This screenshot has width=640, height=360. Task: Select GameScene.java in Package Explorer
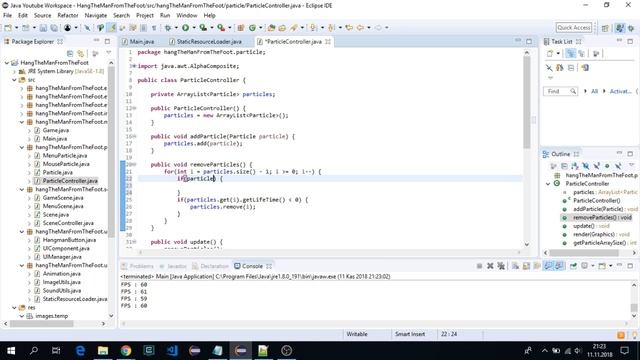[x=63, y=198]
